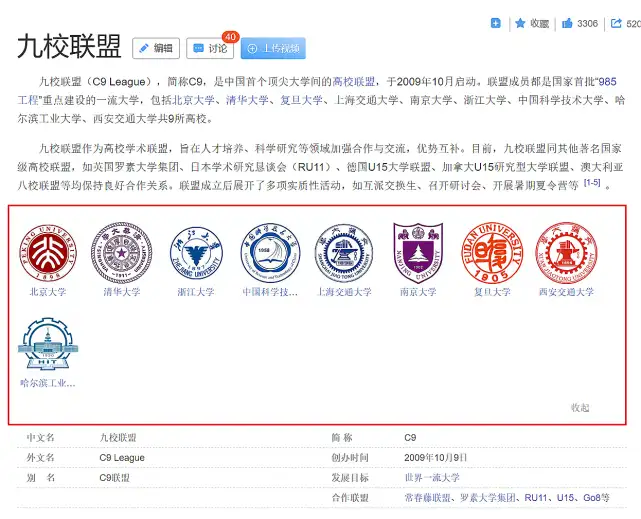Collapse the gallery with 收起

(580, 407)
